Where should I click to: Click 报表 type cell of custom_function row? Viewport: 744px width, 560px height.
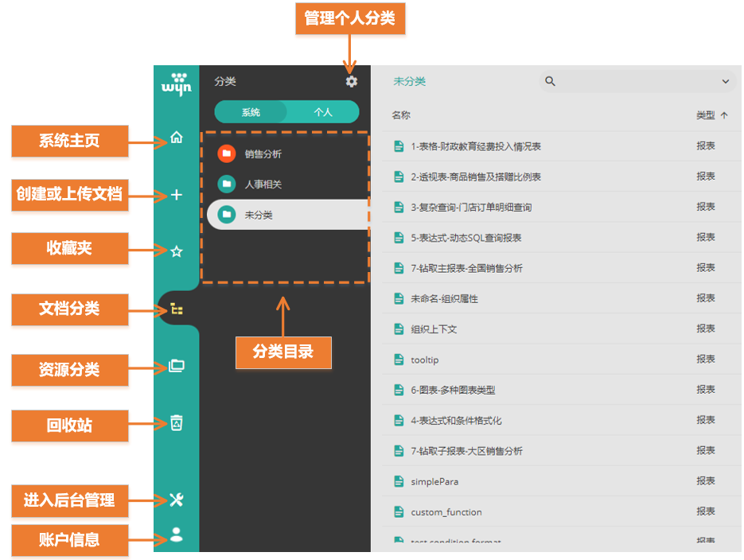706,511
